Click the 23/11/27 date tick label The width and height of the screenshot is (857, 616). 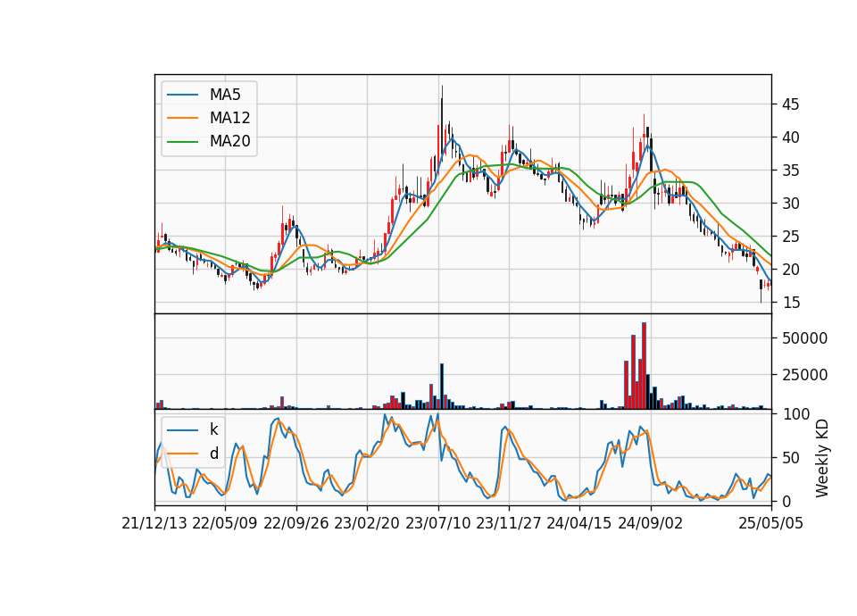[x=509, y=523]
